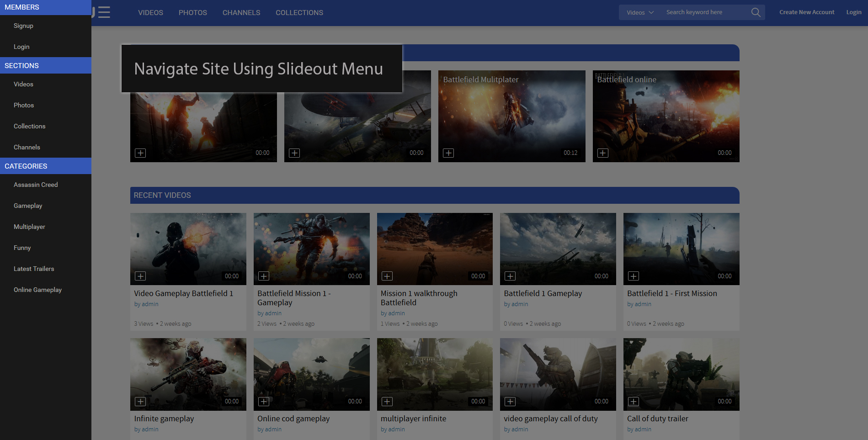The width and height of the screenshot is (868, 440).
Task: Open Infinite gameplay thumbnail image
Action: (x=188, y=374)
